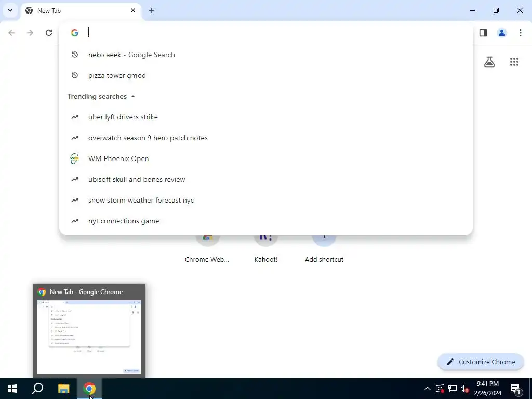
Task: Open the notification center icon
Action: click(515, 389)
